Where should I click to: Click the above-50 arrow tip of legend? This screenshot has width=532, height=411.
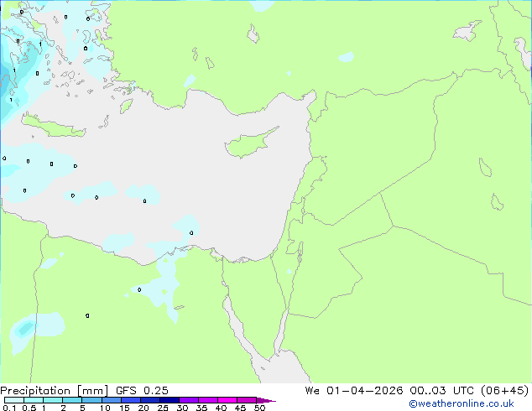click(x=266, y=400)
